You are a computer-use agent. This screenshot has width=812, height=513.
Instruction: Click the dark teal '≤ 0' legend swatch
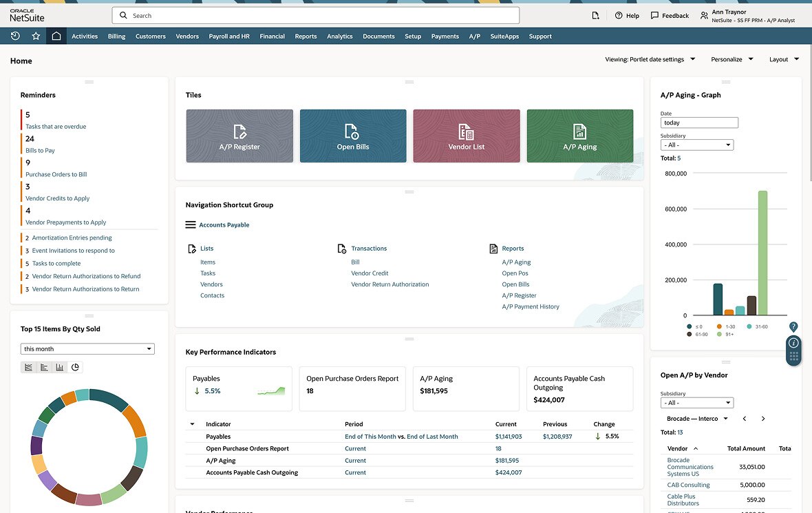[x=690, y=326]
